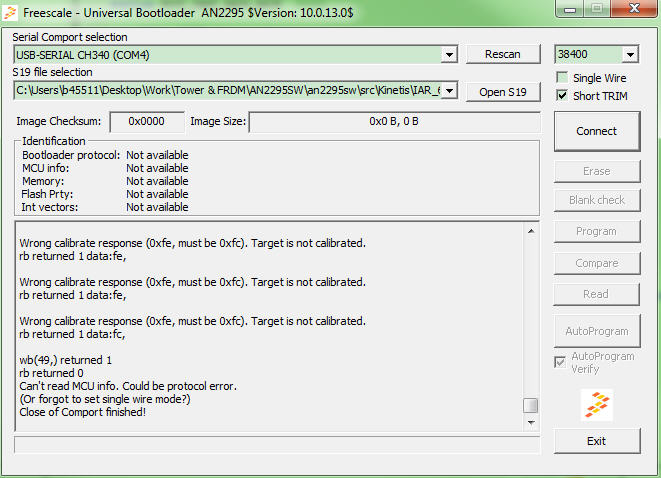Click the log scrollbar thumb
The height and width of the screenshot is (478, 661).
(x=530, y=406)
